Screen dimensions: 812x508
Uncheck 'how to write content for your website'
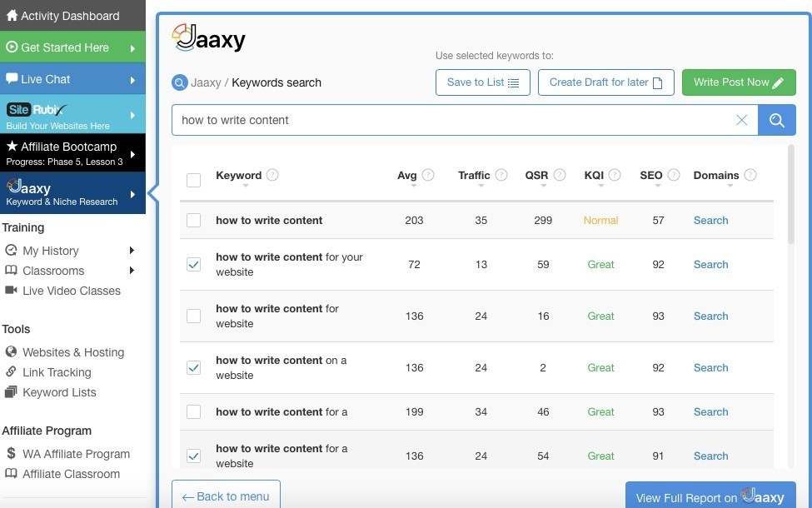click(x=194, y=264)
